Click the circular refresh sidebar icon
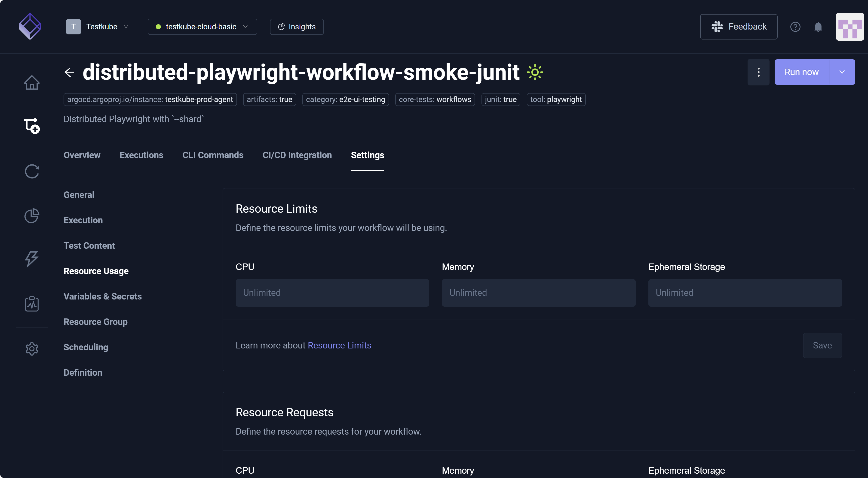Image resolution: width=868 pixels, height=478 pixels. 32,171
